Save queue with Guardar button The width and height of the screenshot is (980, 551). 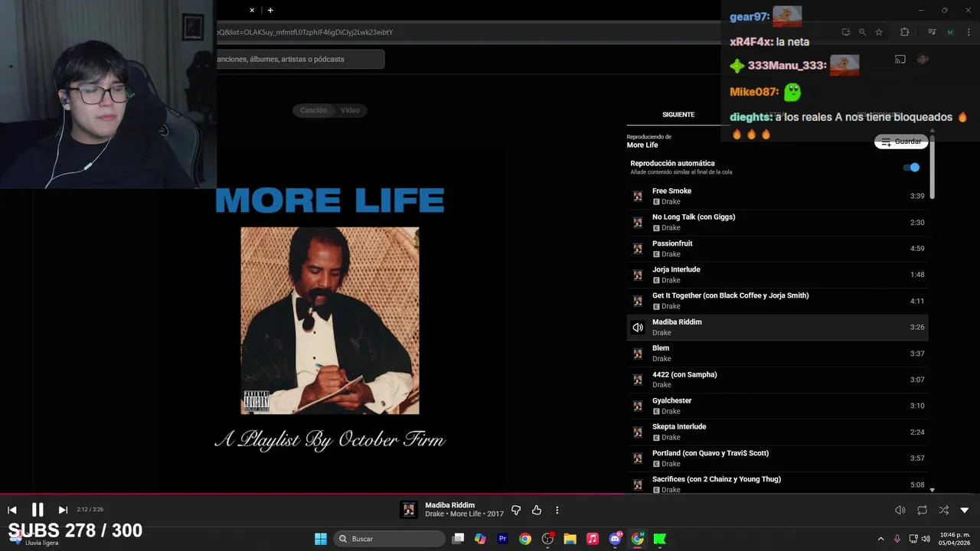[901, 142]
